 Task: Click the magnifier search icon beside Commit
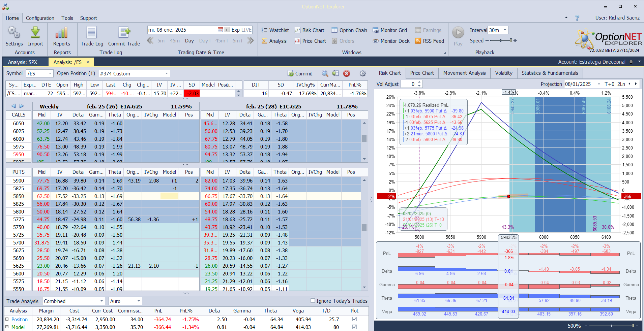[x=325, y=73]
